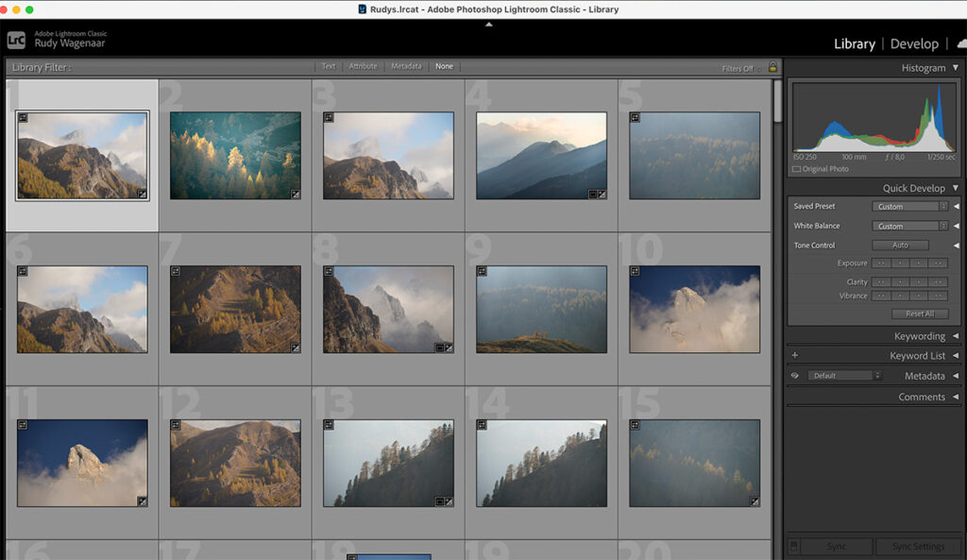This screenshot has height=560, width=967.
Task: Select the tree slope photo 14
Action: 541,463
